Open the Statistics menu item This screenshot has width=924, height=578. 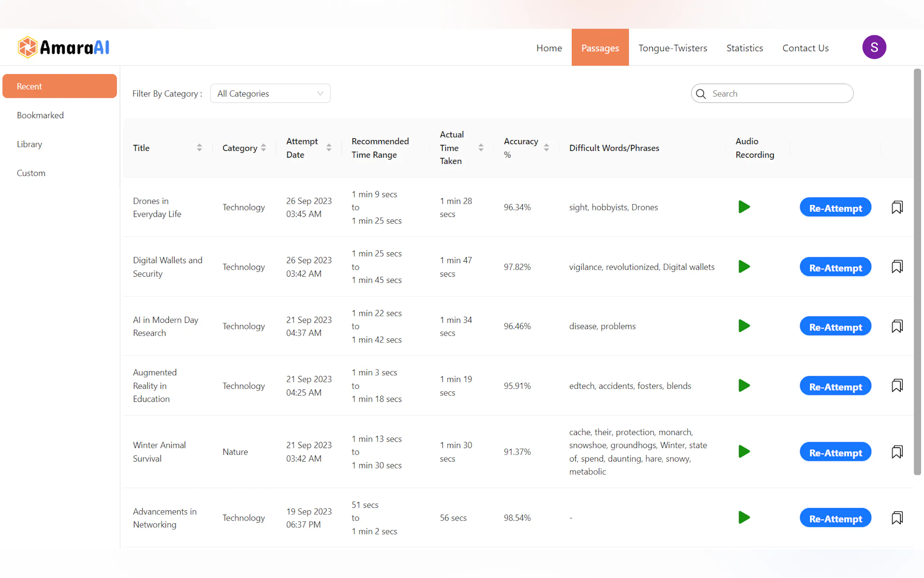tap(744, 48)
